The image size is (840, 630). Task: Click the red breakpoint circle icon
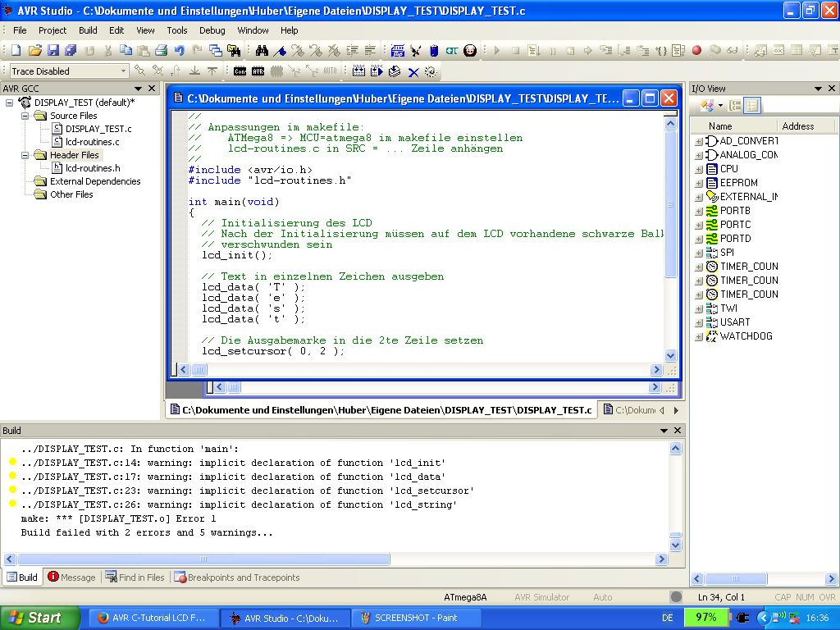[x=696, y=51]
